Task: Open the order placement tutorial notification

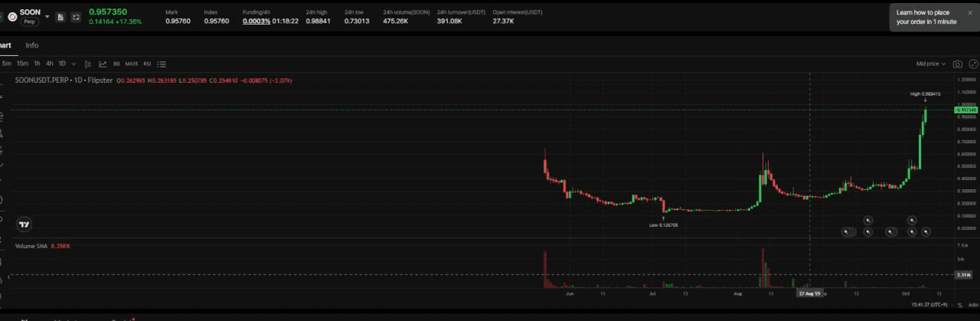Action: 926,17
